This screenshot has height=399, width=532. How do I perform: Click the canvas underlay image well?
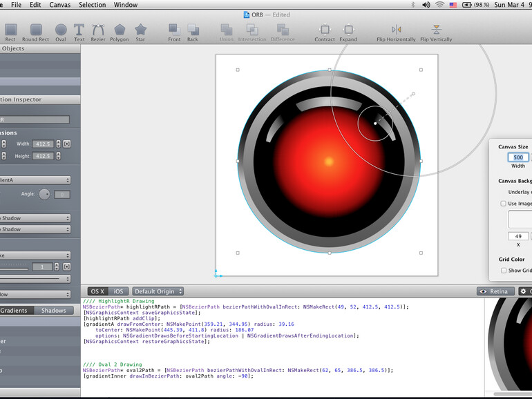(x=520, y=219)
